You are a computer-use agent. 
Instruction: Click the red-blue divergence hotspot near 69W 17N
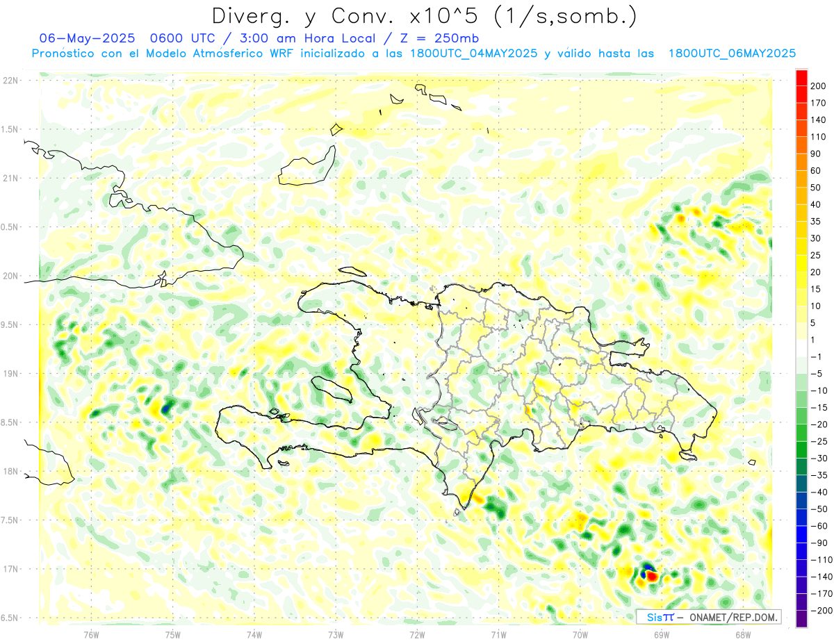(x=651, y=575)
